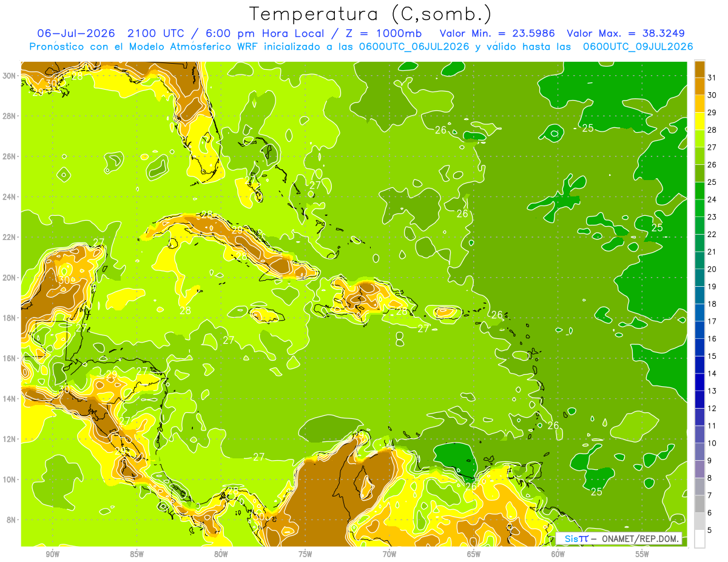Click colorbar legend label 31

point(712,78)
